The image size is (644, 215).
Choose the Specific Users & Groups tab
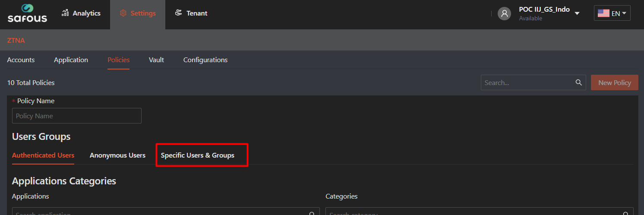[197, 155]
